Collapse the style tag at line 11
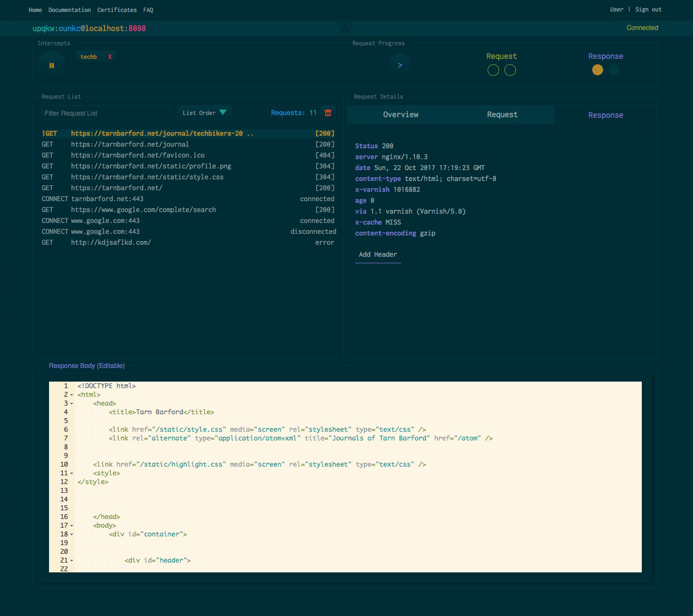The width and height of the screenshot is (693, 616). pos(71,473)
